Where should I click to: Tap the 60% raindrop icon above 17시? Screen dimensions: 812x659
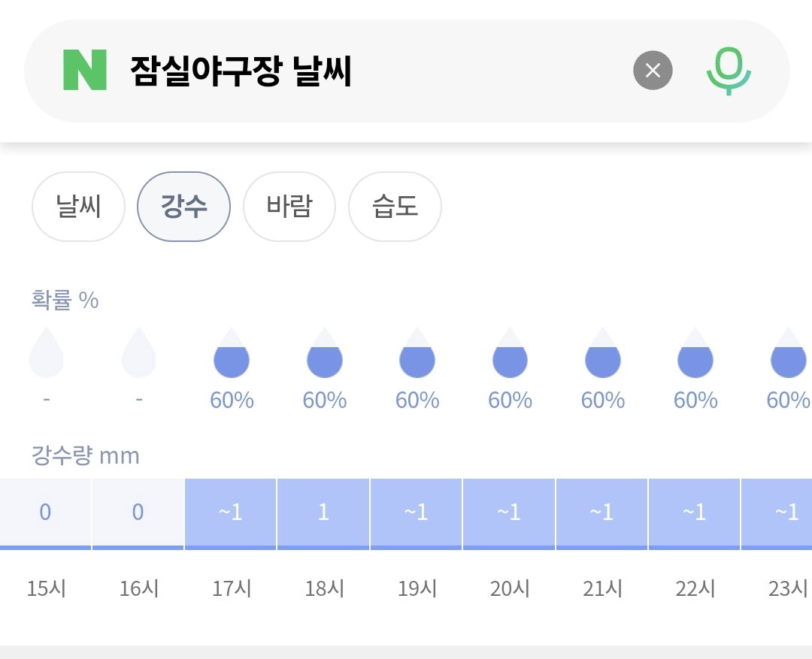[x=232, y=352]
